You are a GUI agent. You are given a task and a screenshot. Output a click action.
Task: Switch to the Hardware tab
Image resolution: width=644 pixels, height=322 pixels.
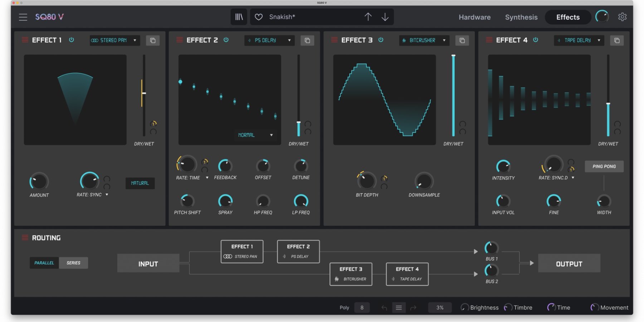coord(474,17)
